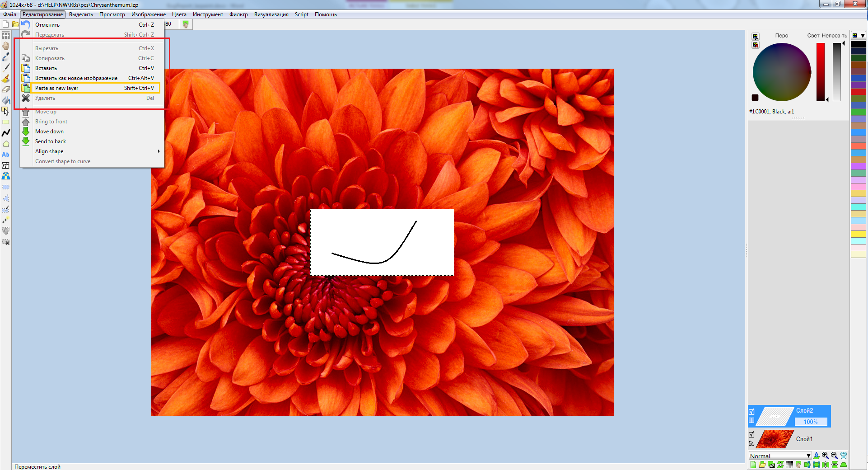Toggle visibility checkbox of Слой2
This screenshot has width=868, height=470.
[752, 411]
